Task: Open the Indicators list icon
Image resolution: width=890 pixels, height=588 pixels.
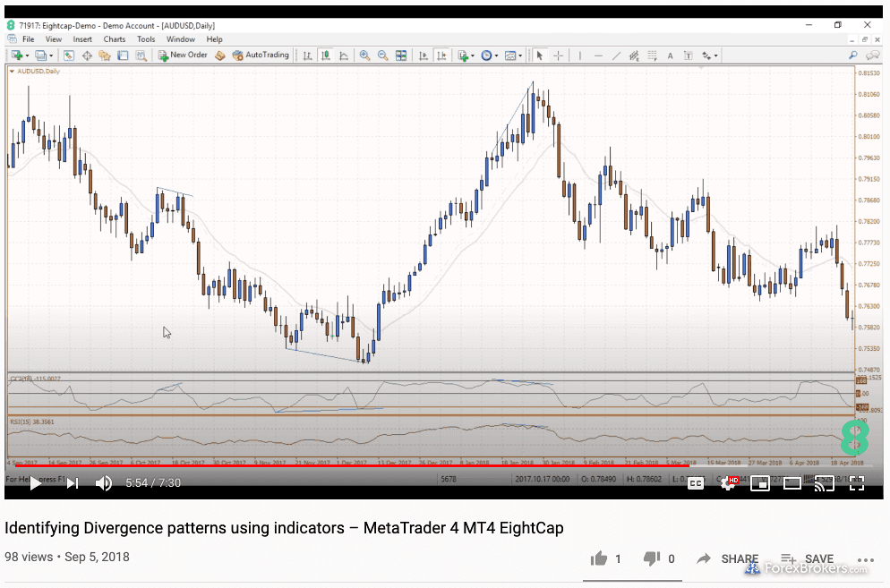Action: 463,55
